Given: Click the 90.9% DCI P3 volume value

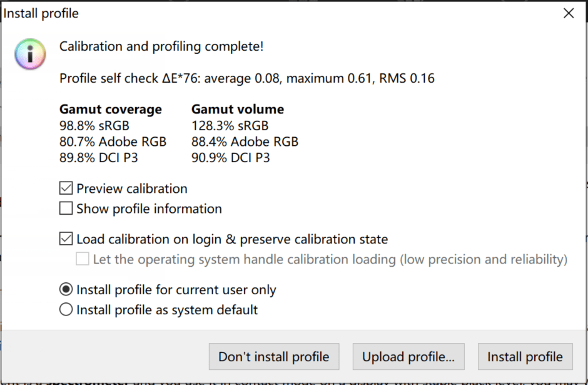Looking at the screenshot, I should point(231,158).
